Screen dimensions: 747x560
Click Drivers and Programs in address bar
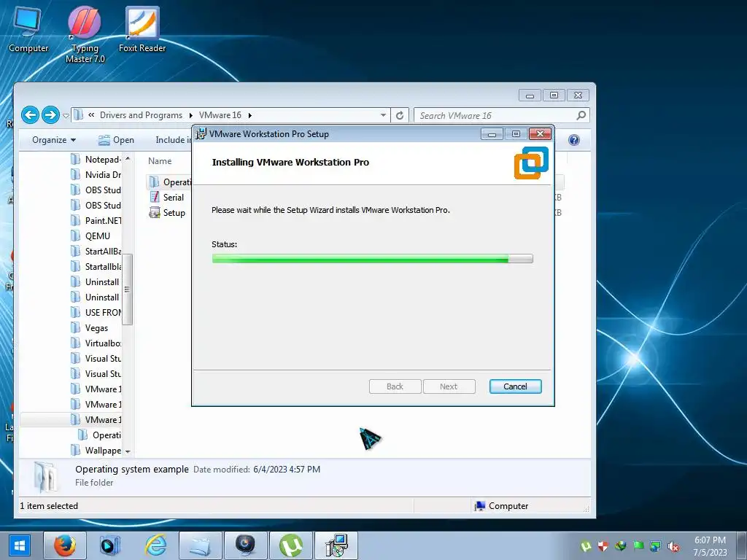click(x=141, y=115)
